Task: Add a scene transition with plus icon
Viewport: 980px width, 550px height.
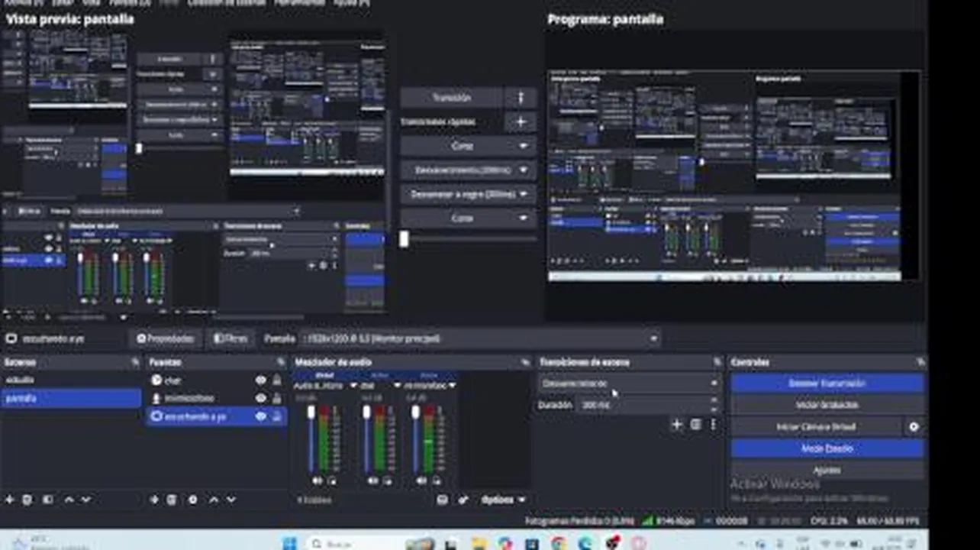Action: (676, 425)
